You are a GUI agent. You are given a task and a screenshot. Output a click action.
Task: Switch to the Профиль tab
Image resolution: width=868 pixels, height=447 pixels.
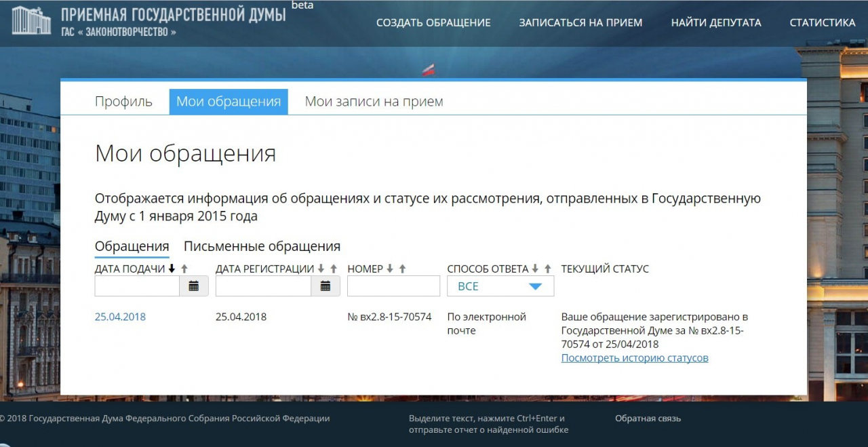123,102
